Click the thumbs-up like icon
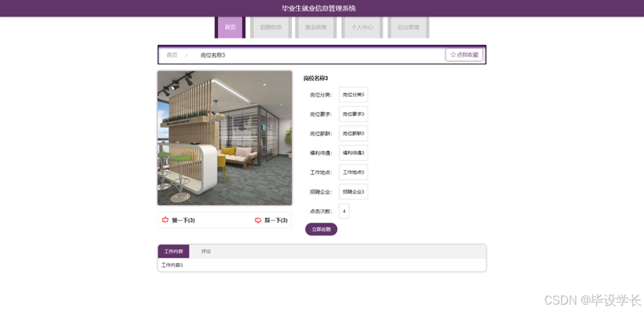The height and width of the screenshot is (311, 644). coord(165,220)
